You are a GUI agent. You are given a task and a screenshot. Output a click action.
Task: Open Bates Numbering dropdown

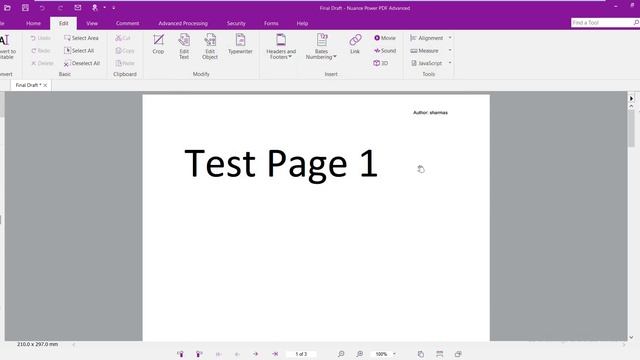[x=321, y=47]
